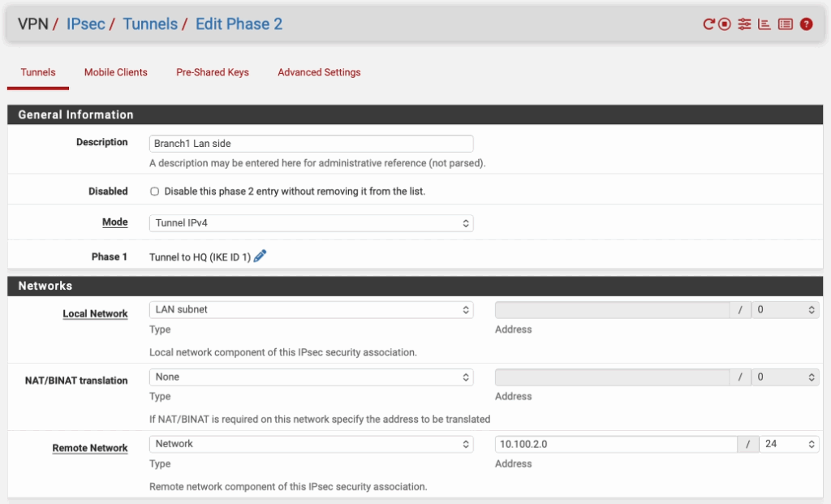Viewport: 831px width, 504px height.
Task: Click the stop service icon
Action: [x=725, y=24]
